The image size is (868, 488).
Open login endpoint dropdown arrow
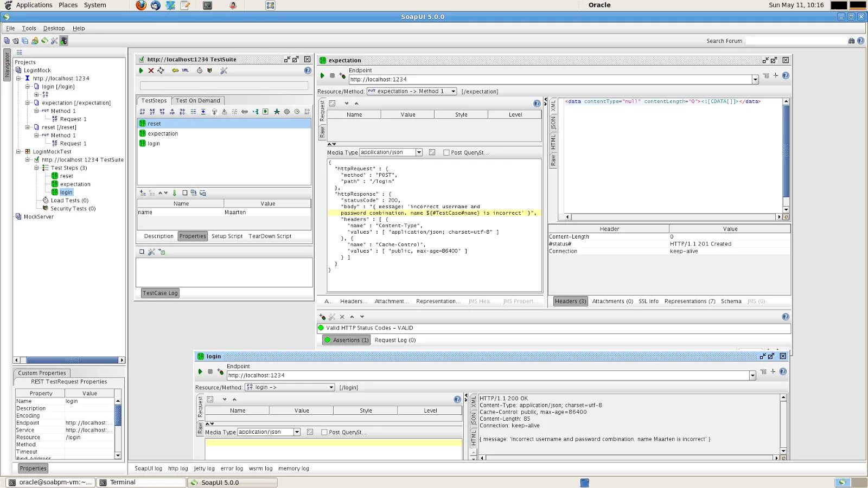pos(752,376)
